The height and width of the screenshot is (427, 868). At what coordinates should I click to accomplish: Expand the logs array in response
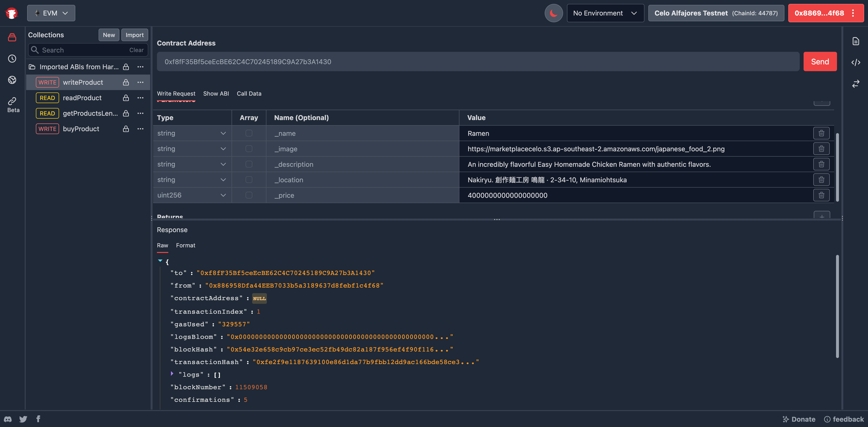tap(172, 374)
